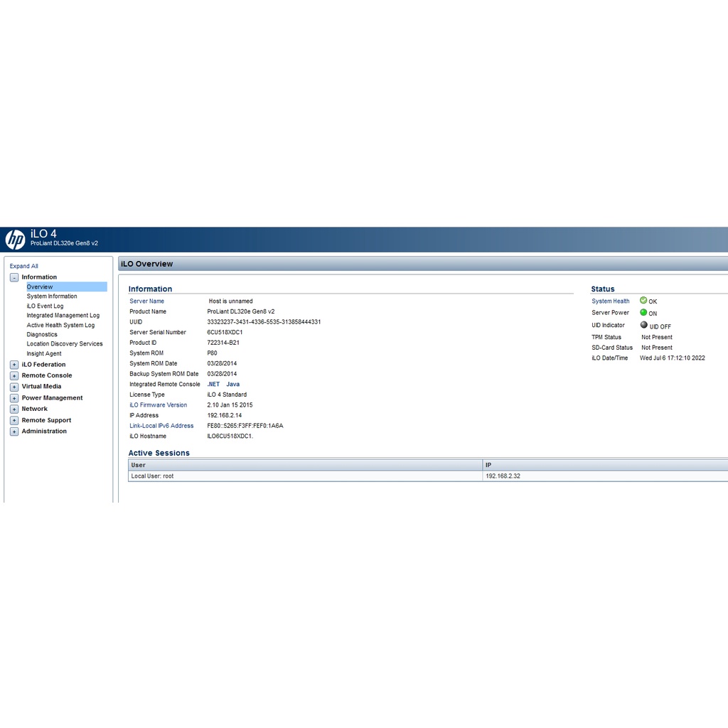Expand the Remote Console section

tap(14, 375)
